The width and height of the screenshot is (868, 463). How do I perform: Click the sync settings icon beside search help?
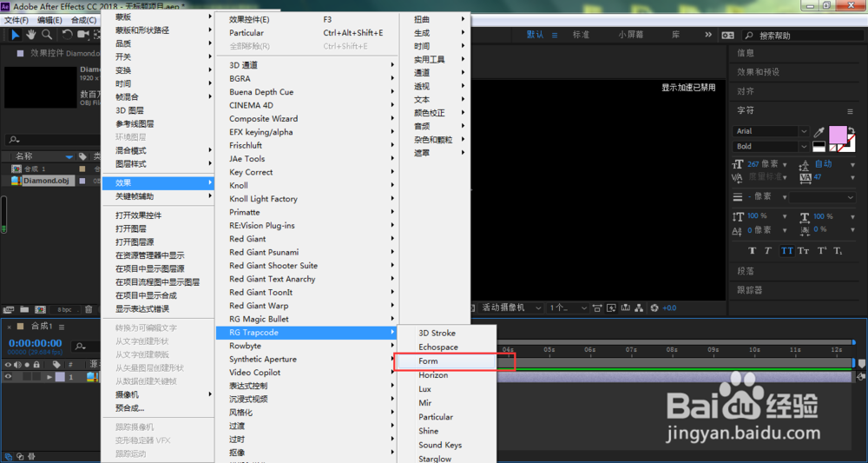(728, 35)
